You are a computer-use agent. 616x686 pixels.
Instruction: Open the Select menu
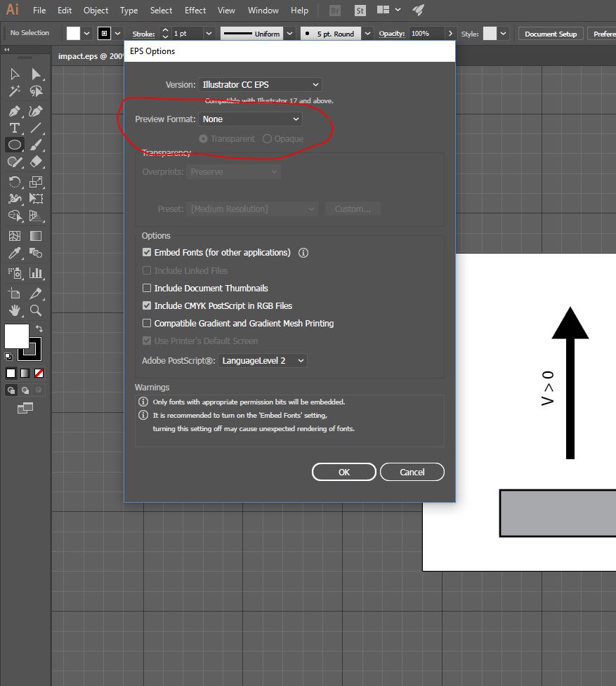point(161,10)
